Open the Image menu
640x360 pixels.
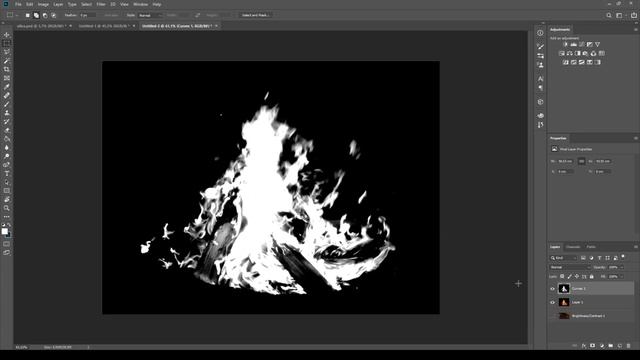coord(43,4)
